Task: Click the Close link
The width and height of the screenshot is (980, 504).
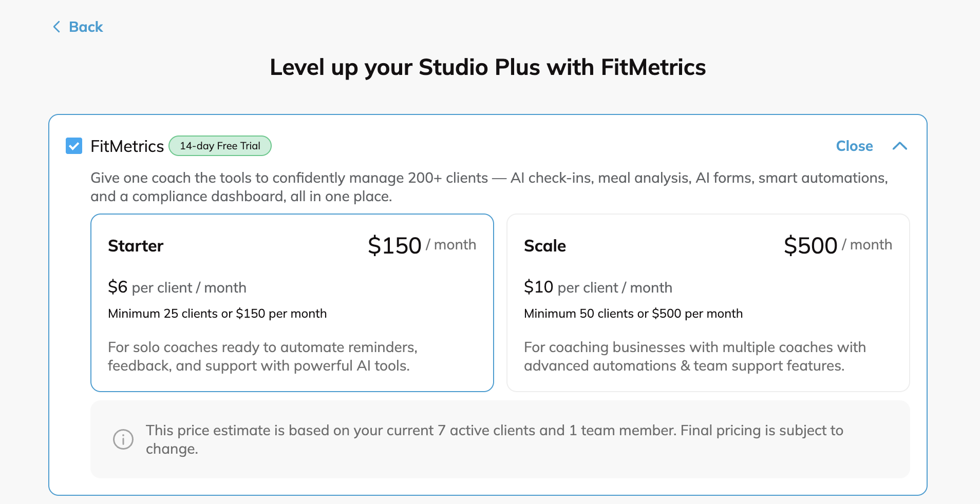Action: (854, 146)
